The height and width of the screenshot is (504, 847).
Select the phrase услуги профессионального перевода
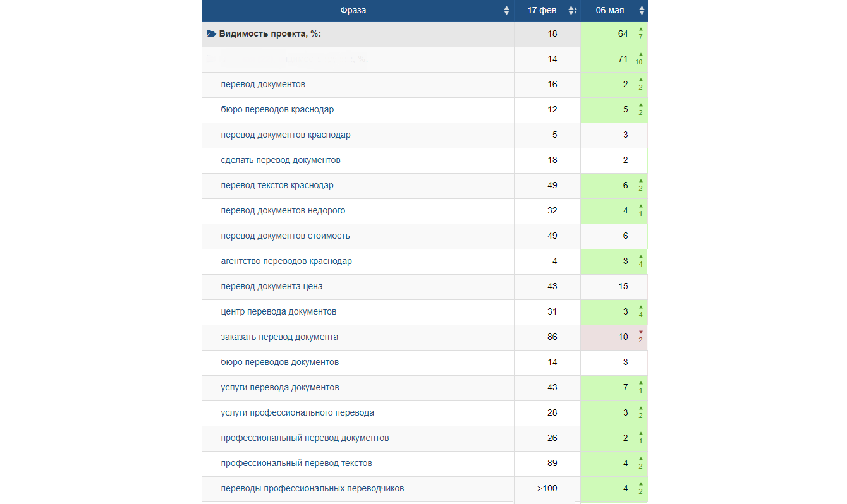(x=298, y=413)
